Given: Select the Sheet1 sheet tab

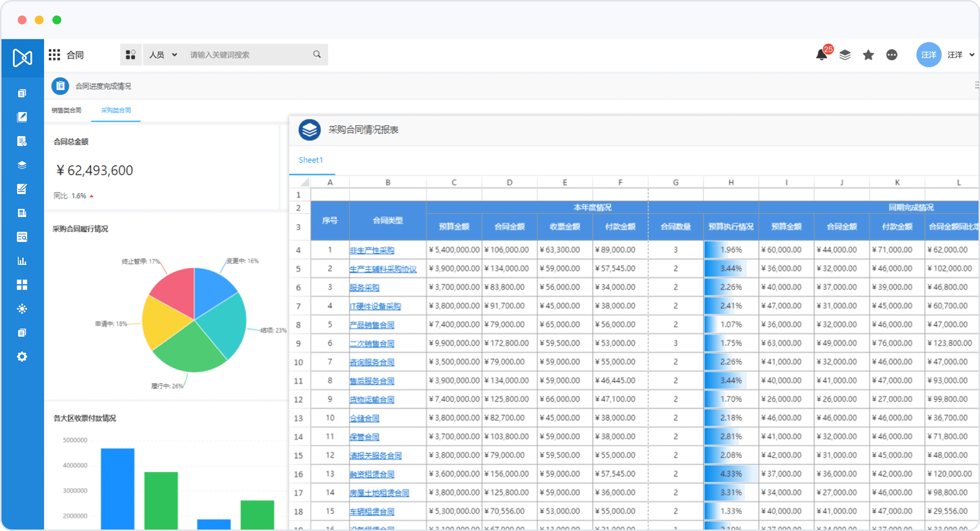Looking at the screenshot, I should tap(311, 160).
